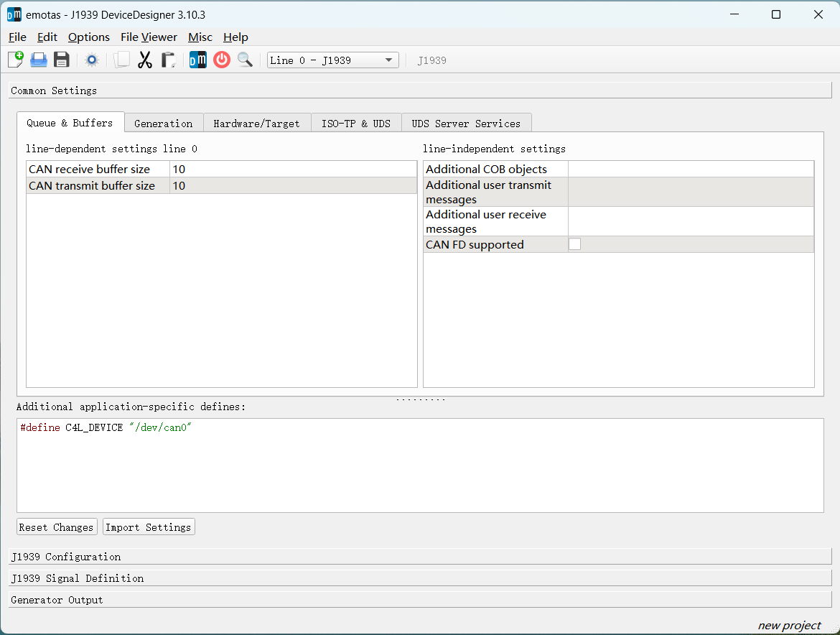840x635 pixels.
Task: Select the Queue & Buffers tab
Action: (70, 123)
